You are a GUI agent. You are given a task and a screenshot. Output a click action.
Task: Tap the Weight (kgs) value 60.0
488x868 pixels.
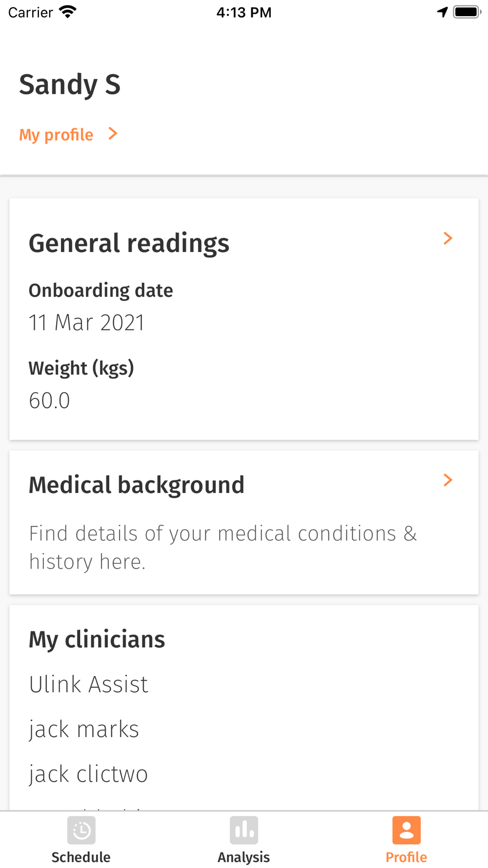tap(49, 400)
